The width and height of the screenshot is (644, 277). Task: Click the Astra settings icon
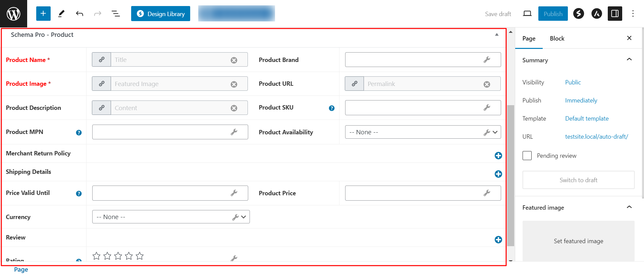coord(596,14)
